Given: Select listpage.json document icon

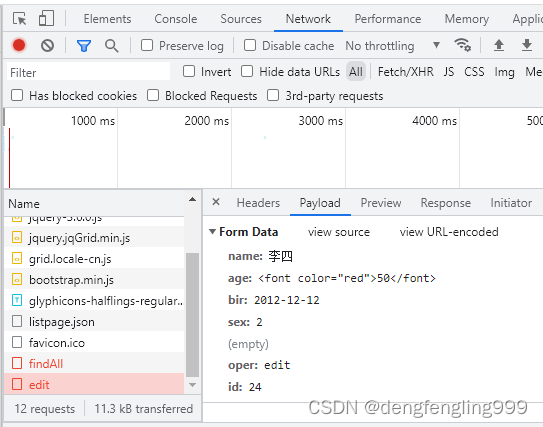Looking at the screenshot, I should pyautogui.click(x=17, y=321).
